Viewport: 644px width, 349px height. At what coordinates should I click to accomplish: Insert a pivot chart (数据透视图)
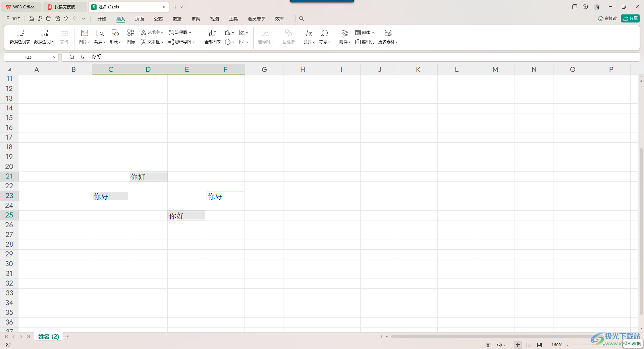44,37
